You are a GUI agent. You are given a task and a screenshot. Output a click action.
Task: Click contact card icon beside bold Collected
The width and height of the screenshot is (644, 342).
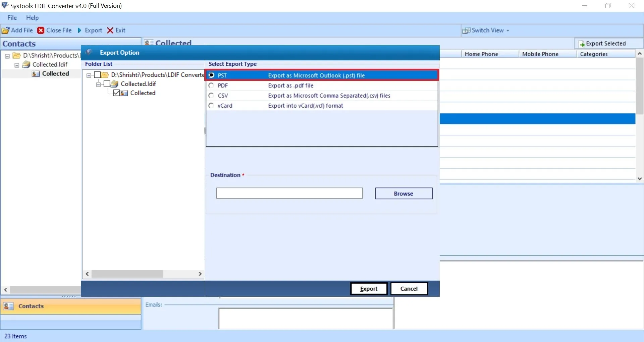(x=36, y=73)
